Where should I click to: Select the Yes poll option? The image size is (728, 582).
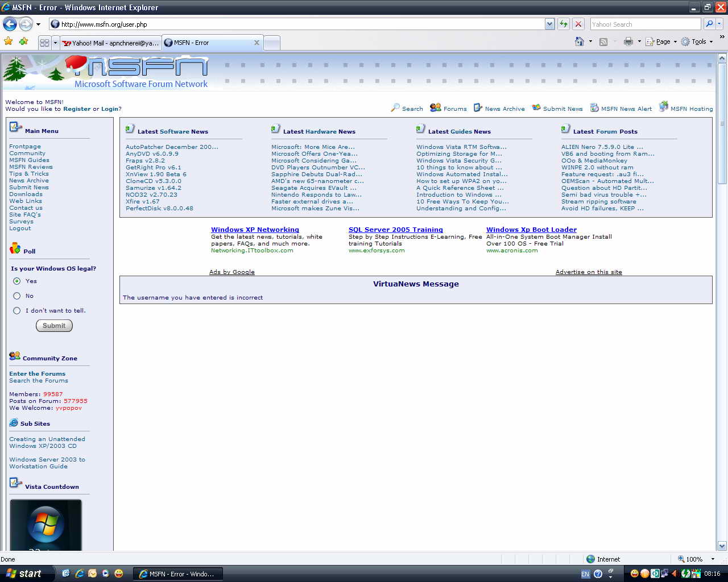coord(16,281)
